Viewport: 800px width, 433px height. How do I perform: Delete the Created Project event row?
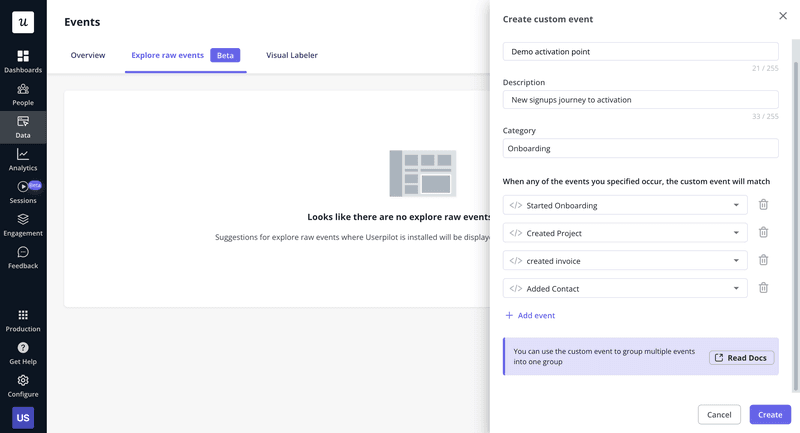[763, 232]
